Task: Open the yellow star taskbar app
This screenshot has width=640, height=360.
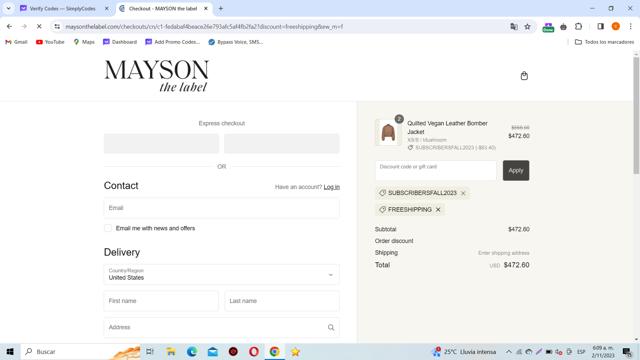Action: coord(295,351)
